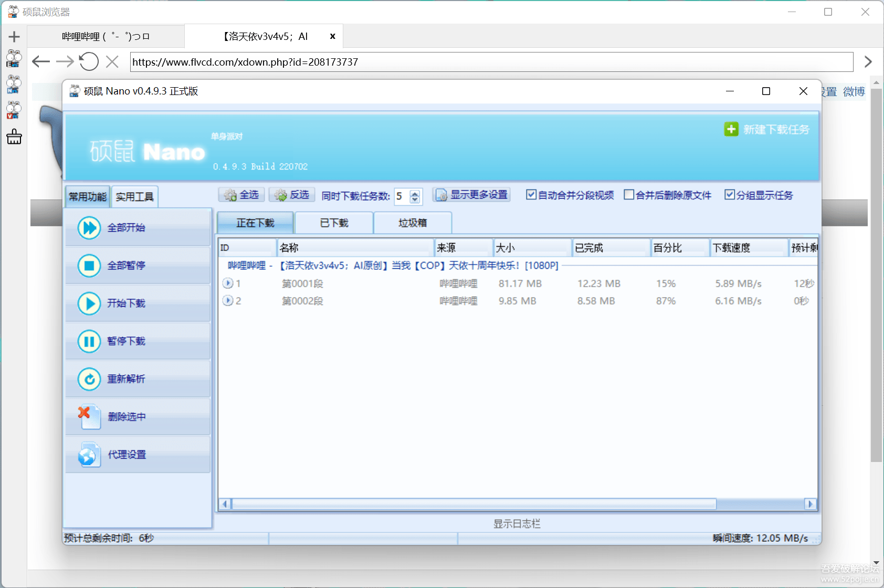
Task: Switch to 实用工具 tab
Action: click(x=135, y=197)
